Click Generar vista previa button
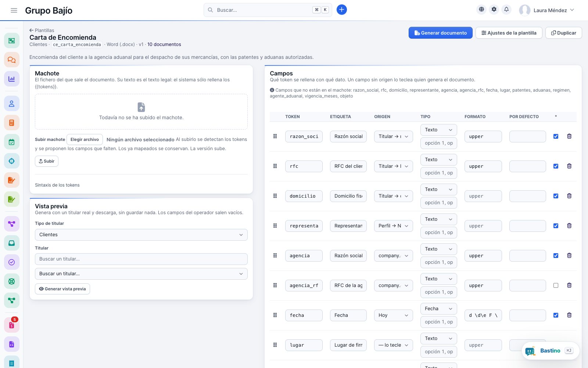 (62, 289)
